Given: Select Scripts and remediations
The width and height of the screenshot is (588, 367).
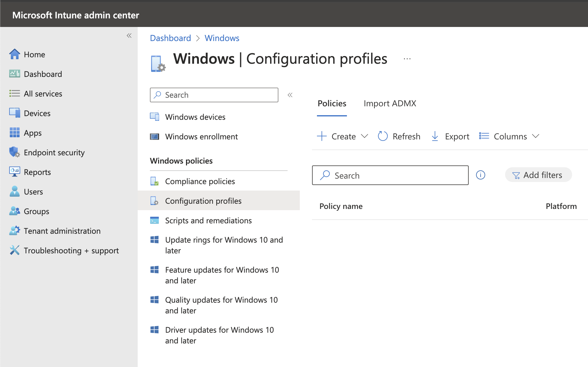Looking at the screenshot, I should click(x=208, y=220).
